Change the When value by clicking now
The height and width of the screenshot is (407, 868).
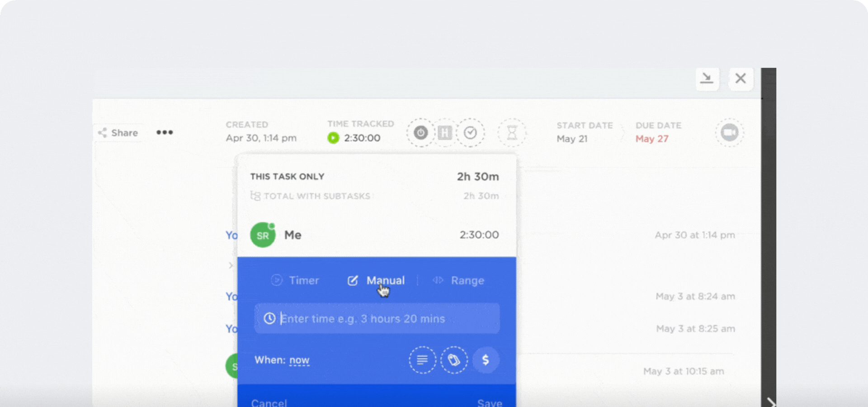pos(299,360)
